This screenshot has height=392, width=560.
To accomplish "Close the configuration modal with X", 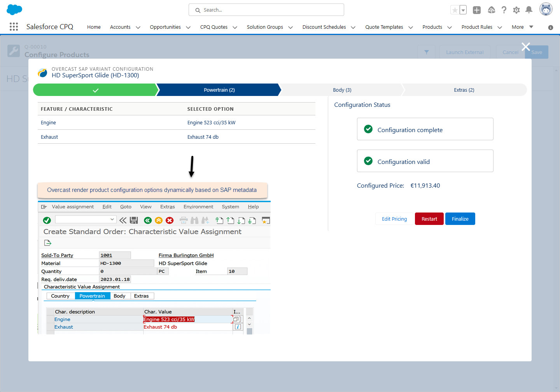I will pyautogui.click(x=526, y=47).
